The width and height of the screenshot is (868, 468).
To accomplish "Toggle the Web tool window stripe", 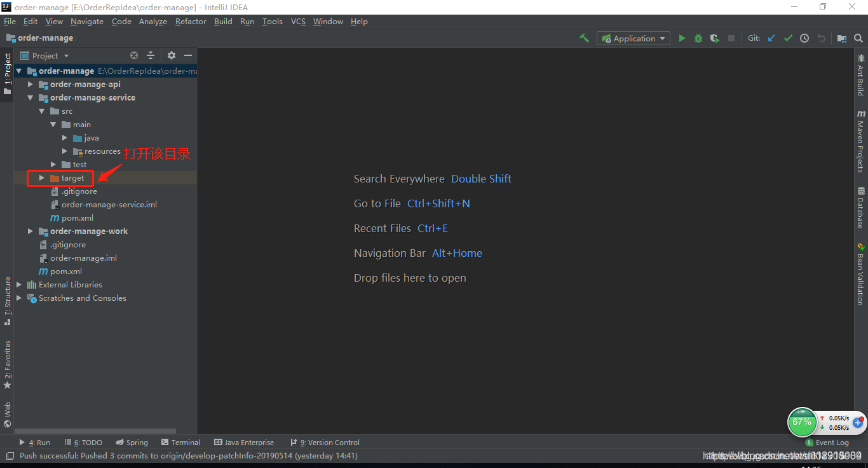I will (8, 415).
